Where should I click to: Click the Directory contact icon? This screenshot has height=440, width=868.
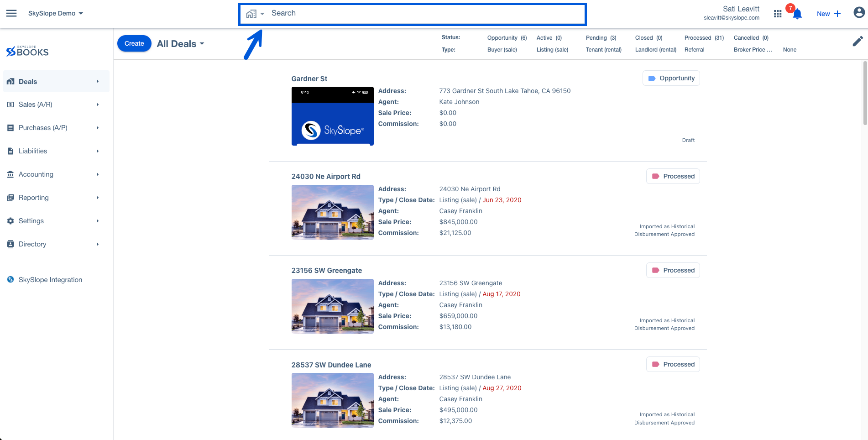point(10,244)
